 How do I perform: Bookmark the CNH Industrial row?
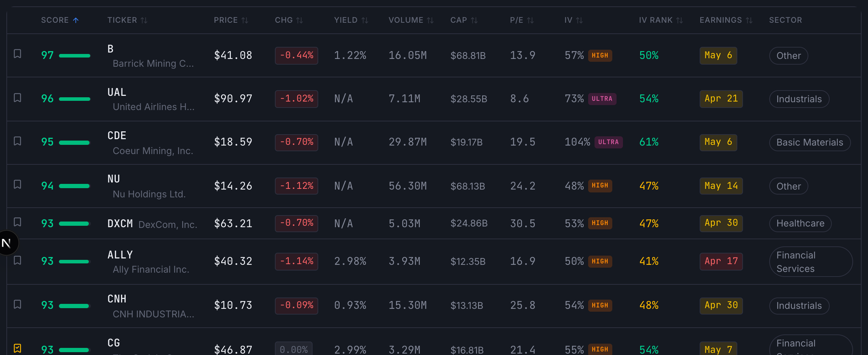pos(18,304)
